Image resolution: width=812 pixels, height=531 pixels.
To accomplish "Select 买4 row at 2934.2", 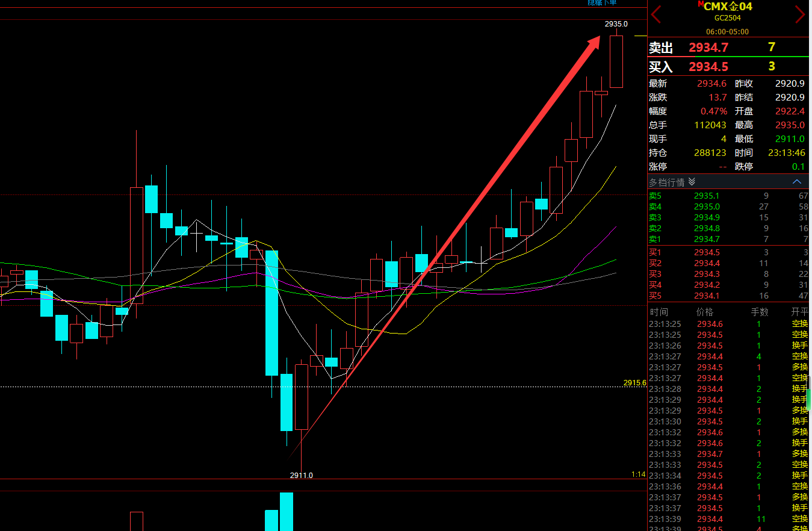I will (x=728, y=285).
